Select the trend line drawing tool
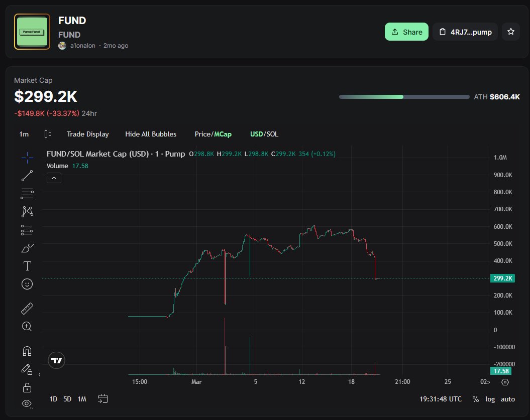The height and width of the screenshot is (420, 530). (27, 175)
